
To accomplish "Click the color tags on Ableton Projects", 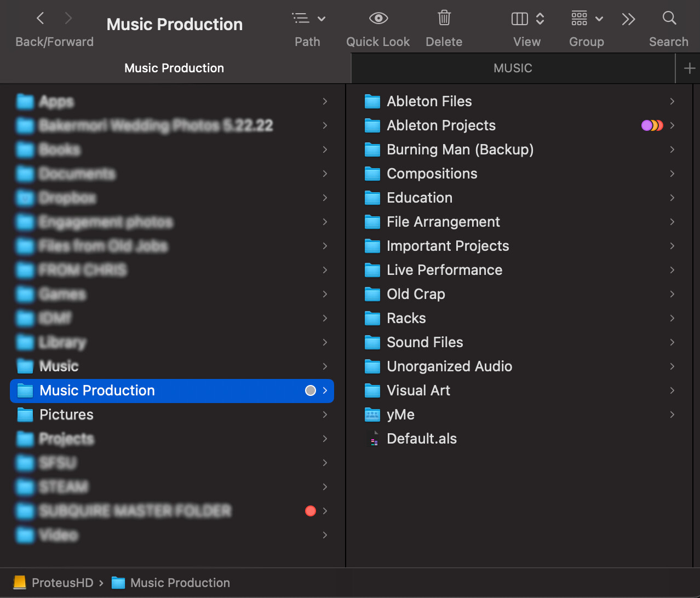I will 652,125.
